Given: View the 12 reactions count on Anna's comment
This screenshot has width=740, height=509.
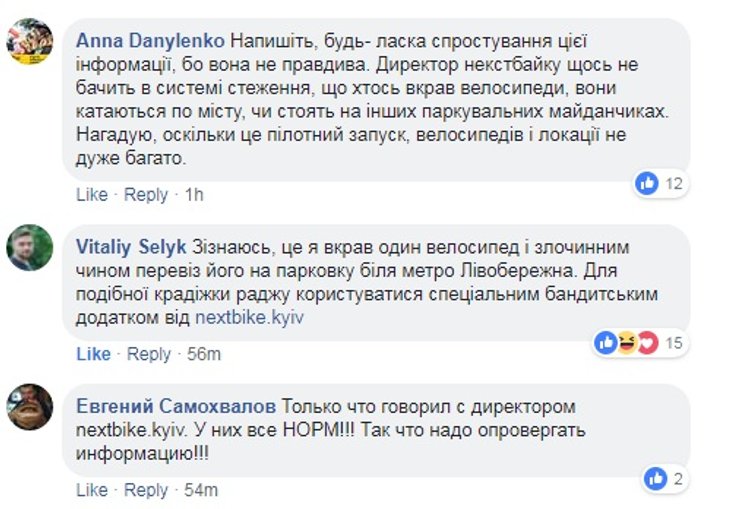Looking at the screenshot, I should (673, 183).
